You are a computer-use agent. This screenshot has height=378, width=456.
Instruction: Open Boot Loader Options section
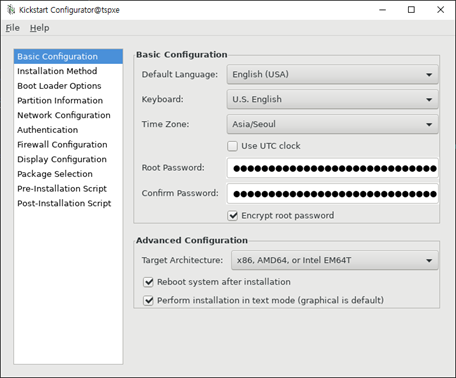(x=68, y=86)
